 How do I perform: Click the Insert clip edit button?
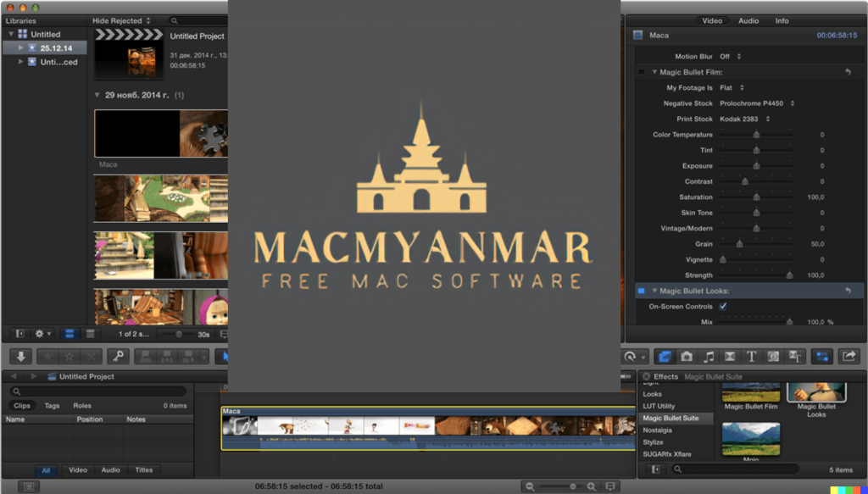click(167, 357)
